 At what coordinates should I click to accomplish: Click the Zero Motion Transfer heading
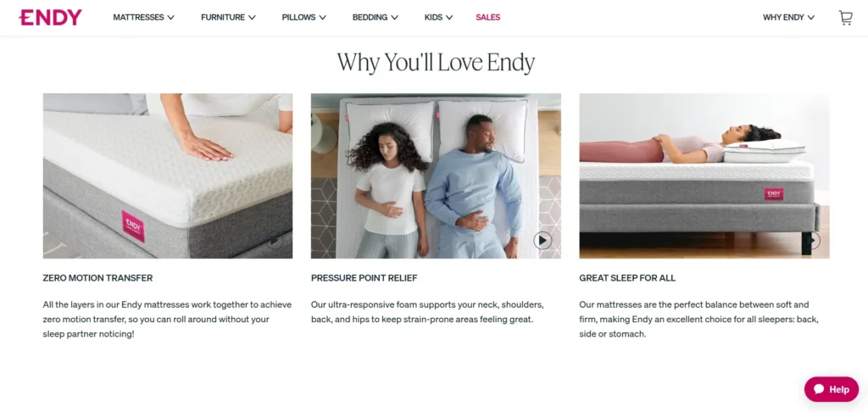(x=97, y=278)
